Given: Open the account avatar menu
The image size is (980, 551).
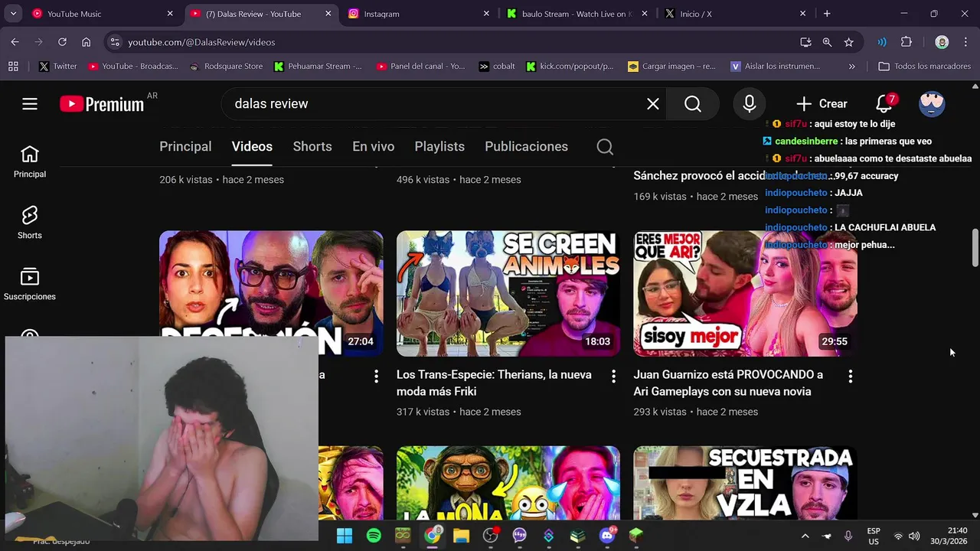Looking at the screenshot, I should (932, 103).
